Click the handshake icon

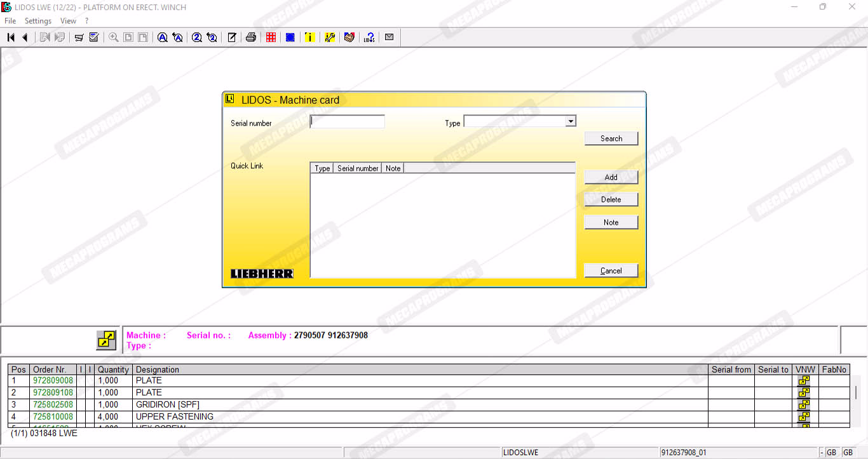click(349, 37)
